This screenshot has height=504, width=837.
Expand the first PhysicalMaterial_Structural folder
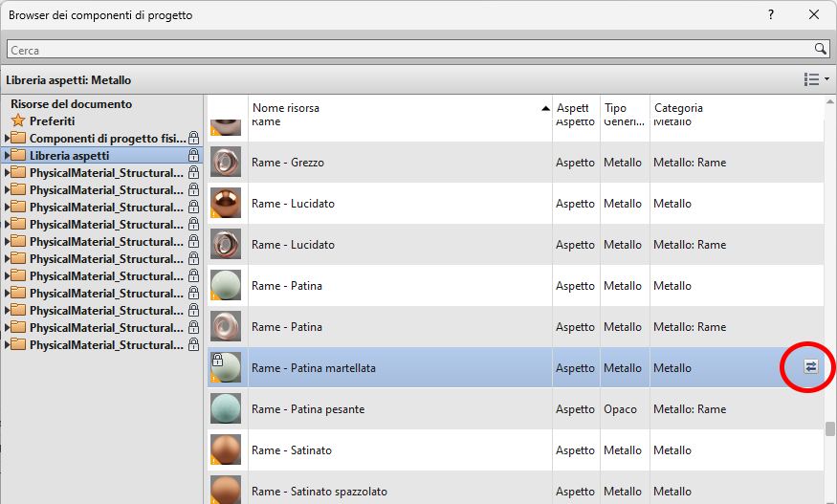(x=8, y=173)
